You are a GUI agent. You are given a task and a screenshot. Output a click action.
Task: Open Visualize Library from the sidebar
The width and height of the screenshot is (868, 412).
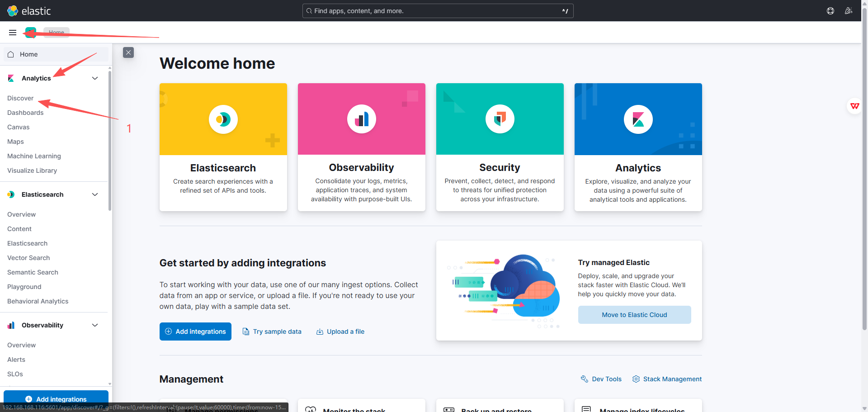[x=32, y=170]
